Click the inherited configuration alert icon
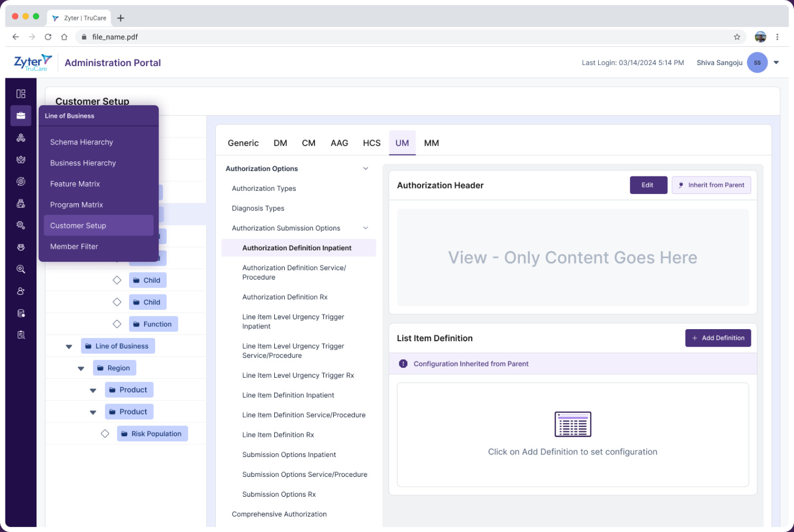 [403, 364]
